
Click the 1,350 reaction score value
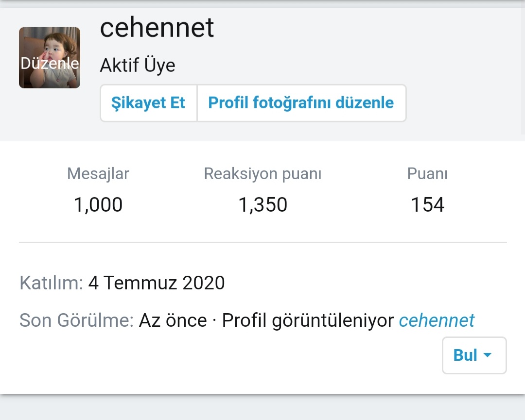tap(262, 205)
